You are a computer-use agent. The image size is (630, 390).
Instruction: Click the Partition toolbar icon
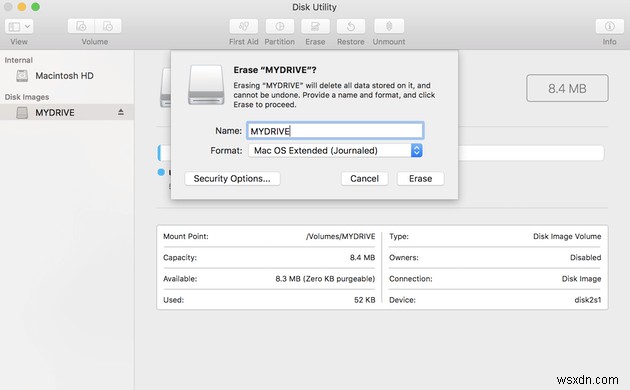pos(280,27)
